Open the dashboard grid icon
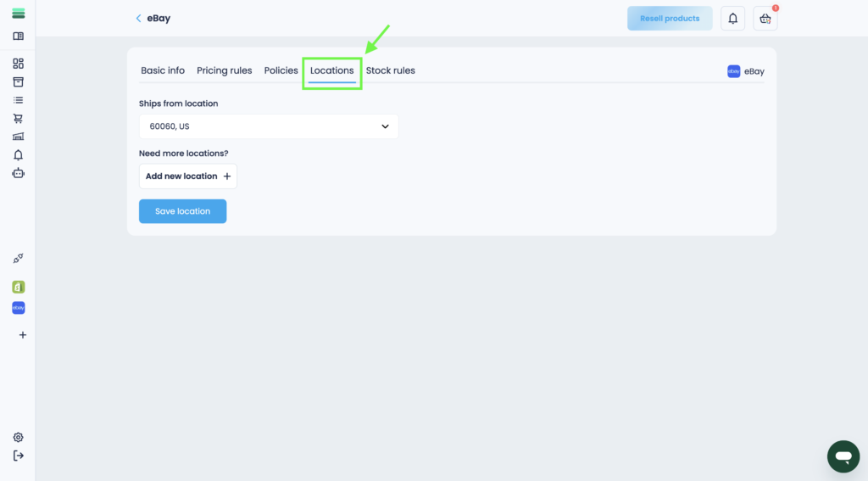Viewport: 868px width, 481px height. click(x=18, y=64)
